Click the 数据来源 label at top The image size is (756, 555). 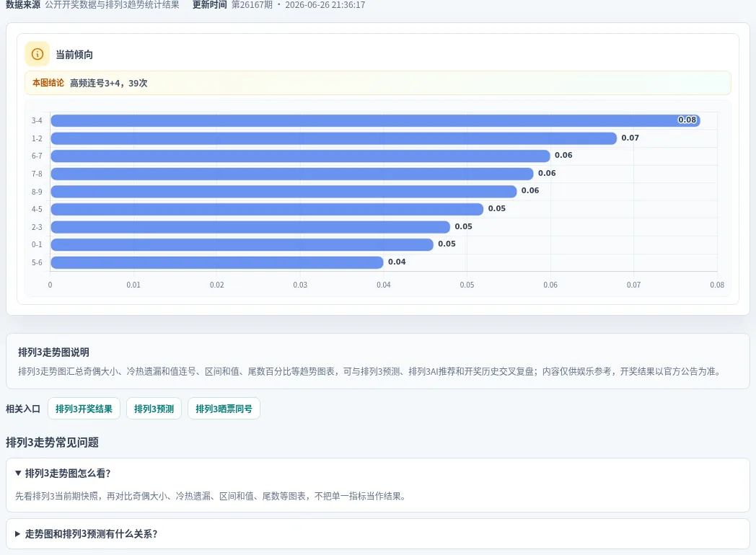point(23,5)
